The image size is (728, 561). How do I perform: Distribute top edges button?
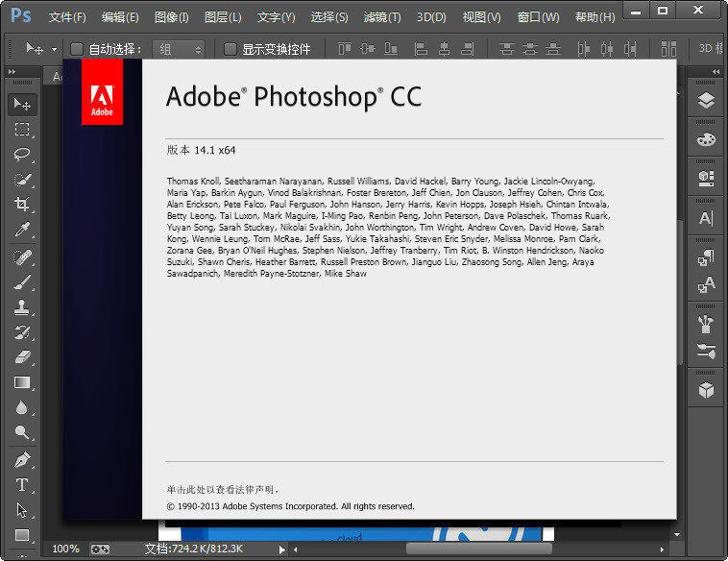[506, 48]
